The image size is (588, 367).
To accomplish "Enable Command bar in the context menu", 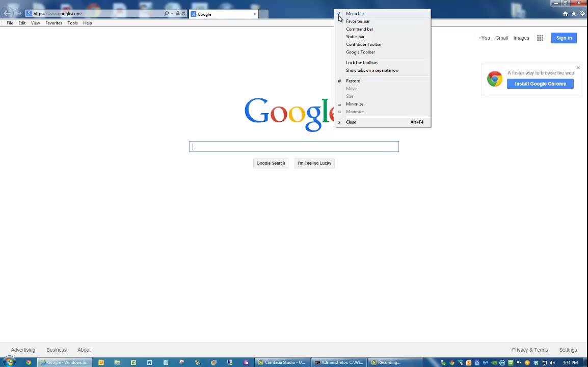I will (x=382, y=29).
